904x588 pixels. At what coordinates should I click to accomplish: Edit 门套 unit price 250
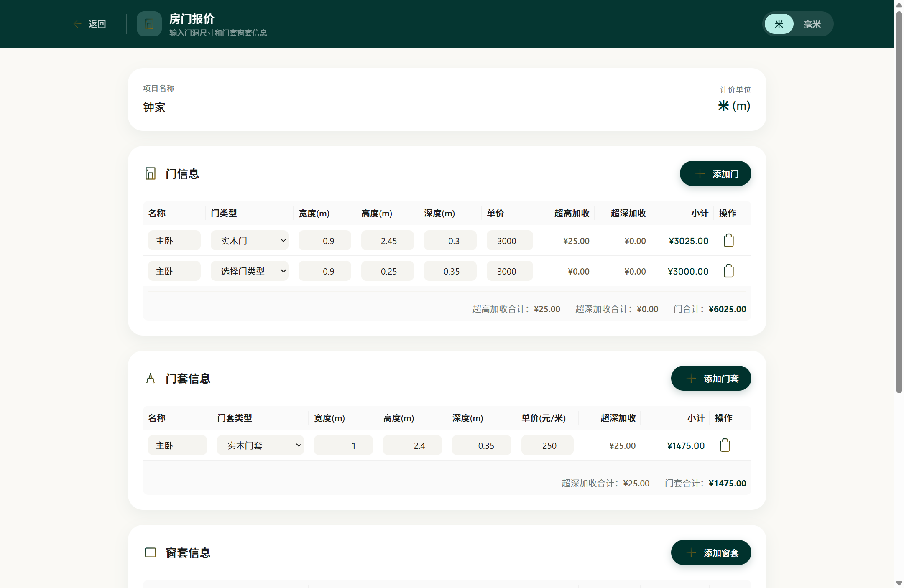[x=547, y=445]
